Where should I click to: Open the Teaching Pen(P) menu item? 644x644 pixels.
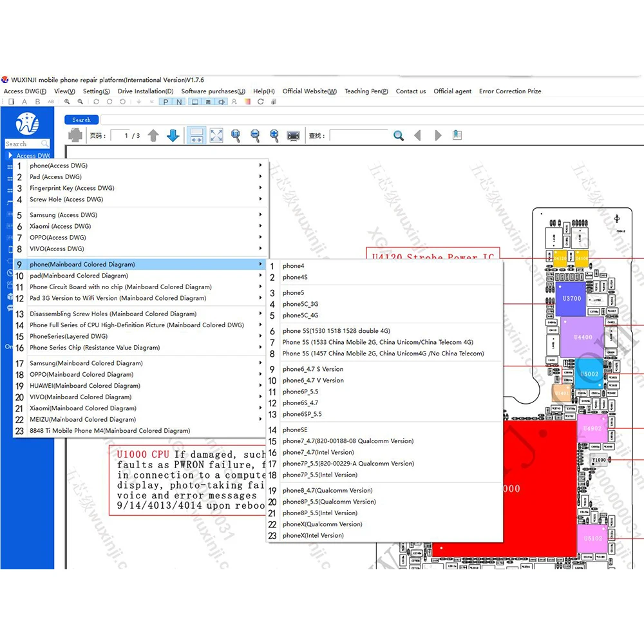point(366,91)
